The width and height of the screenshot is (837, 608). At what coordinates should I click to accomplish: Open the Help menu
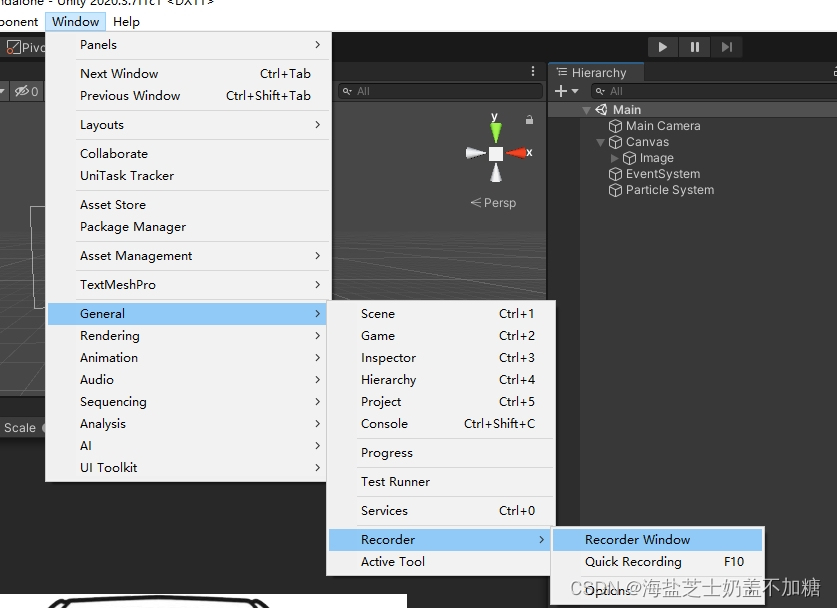126,21
